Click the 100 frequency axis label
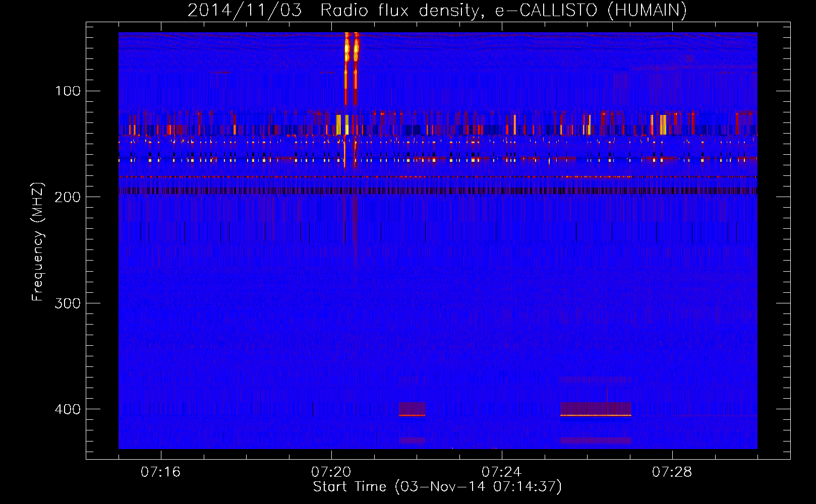Viewport: 816px width, 504px height. click(68, 91)
